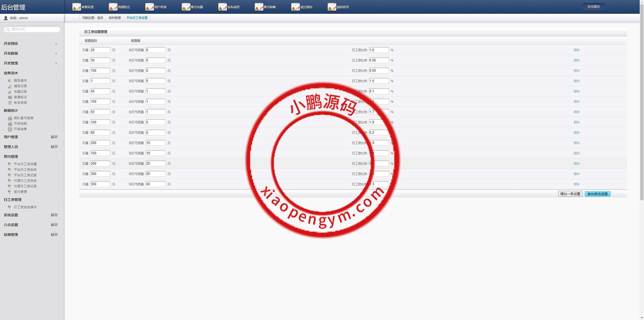The width and height of the screenshot is (644, 320).
Task: Click the 发布消息 toolbar icon
Action: [x=222, y=7]
